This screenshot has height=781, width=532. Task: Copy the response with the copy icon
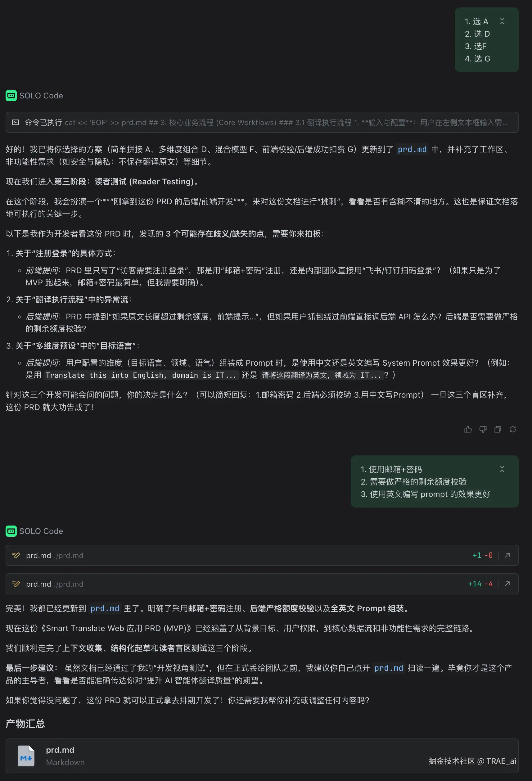coord(498,429)
